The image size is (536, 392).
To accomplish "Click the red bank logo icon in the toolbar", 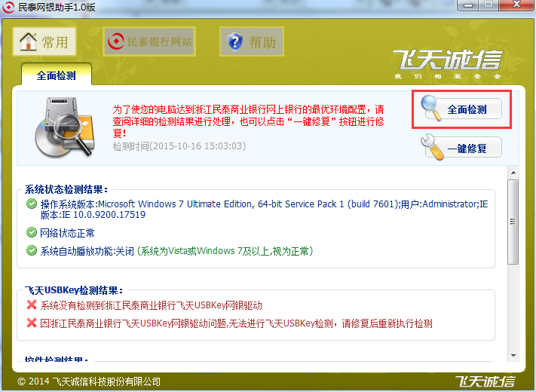I will coord(116,41).
